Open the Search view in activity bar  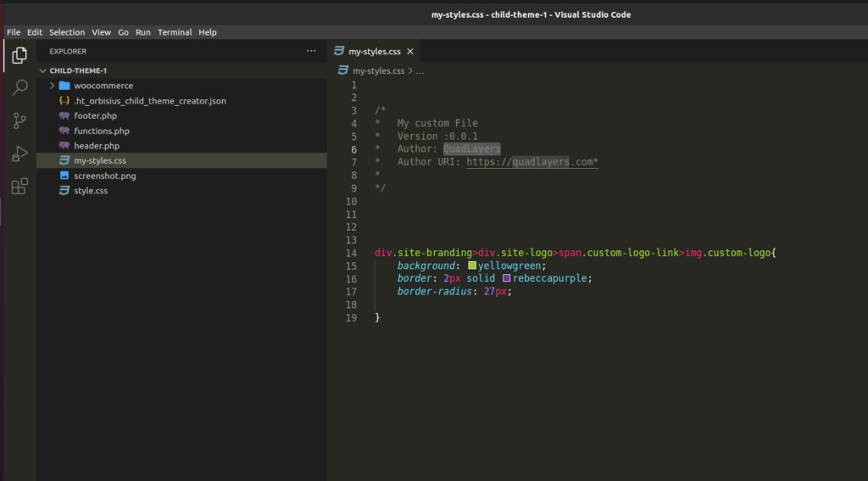point(20,87)
